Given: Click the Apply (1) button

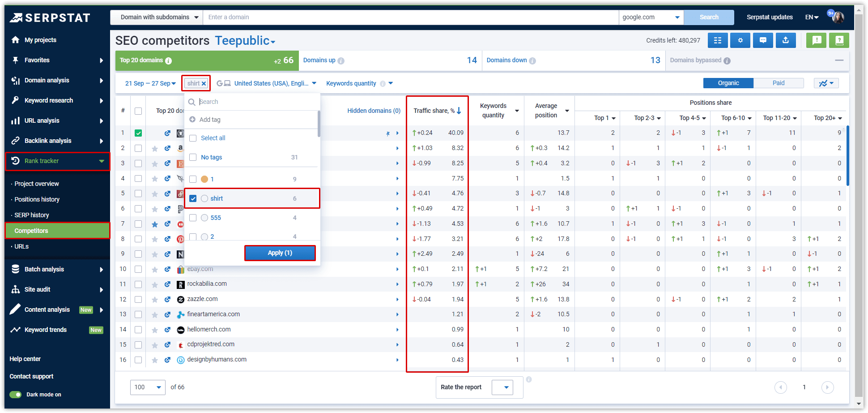Looking at the screenshot, I should click(280, 253).
